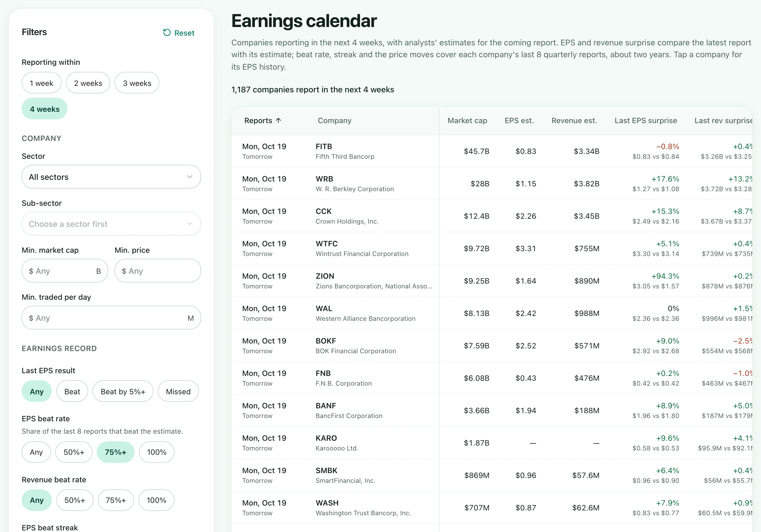Screen dimensions: 761x532
Task: Sort by the EPS est. column header
Action: pos(519,121)
